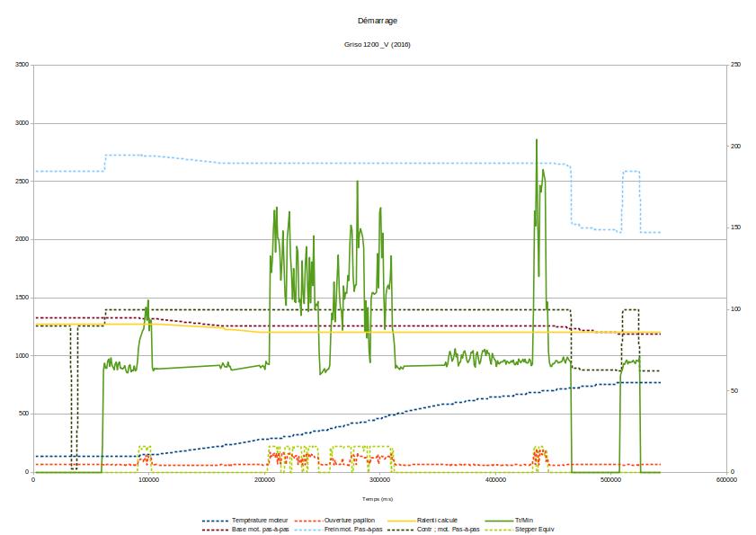The width and height of the screenshot is (756, 535).
Task: Select the x-axis label "600000"
Action: [x=726, y=479]
